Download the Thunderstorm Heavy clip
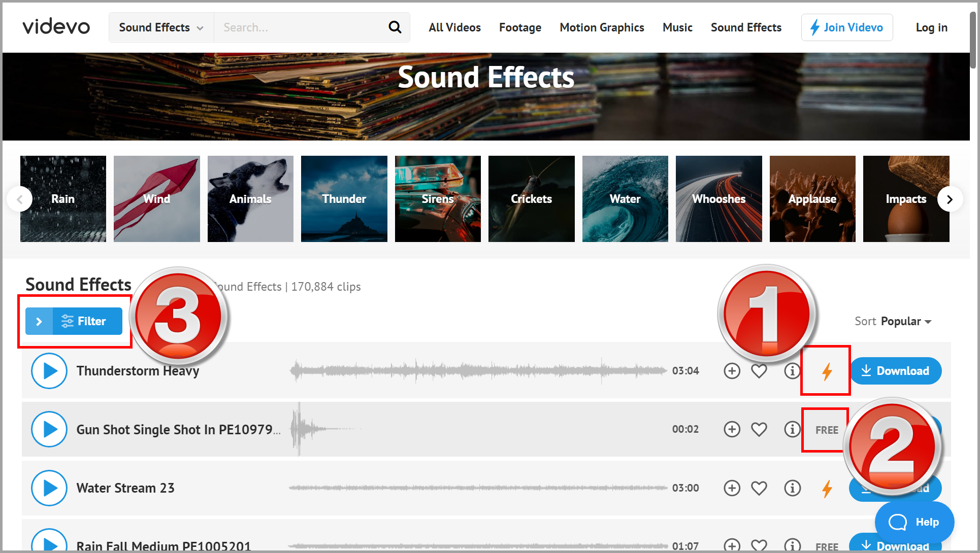The width and height of the screenshot is (980, 553). tap(895, 371)
